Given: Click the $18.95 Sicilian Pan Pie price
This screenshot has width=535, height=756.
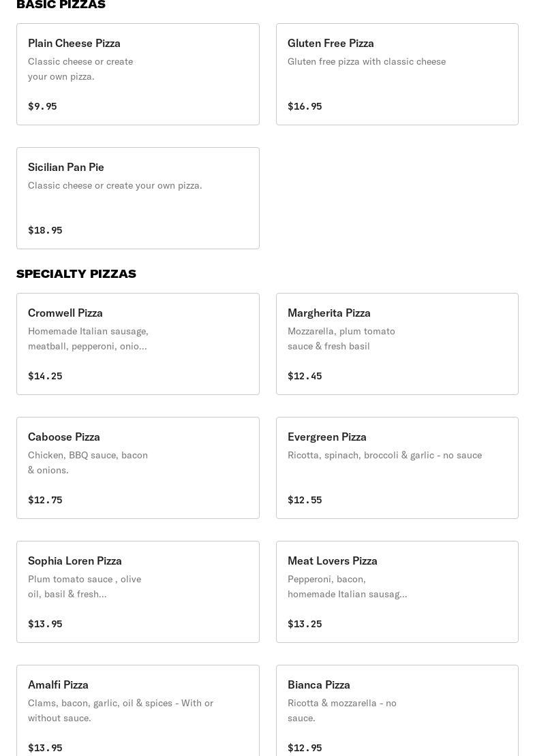Looking at the screenshot, I should click(45, 230).
